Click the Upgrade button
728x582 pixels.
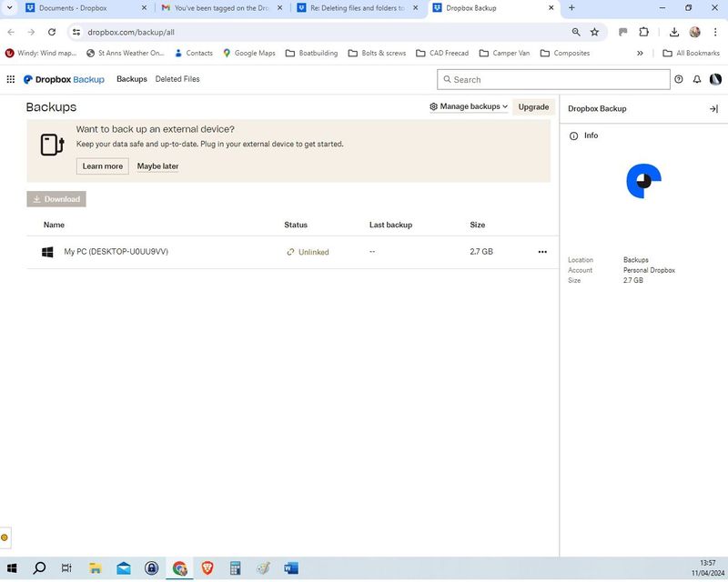[533, 106]
